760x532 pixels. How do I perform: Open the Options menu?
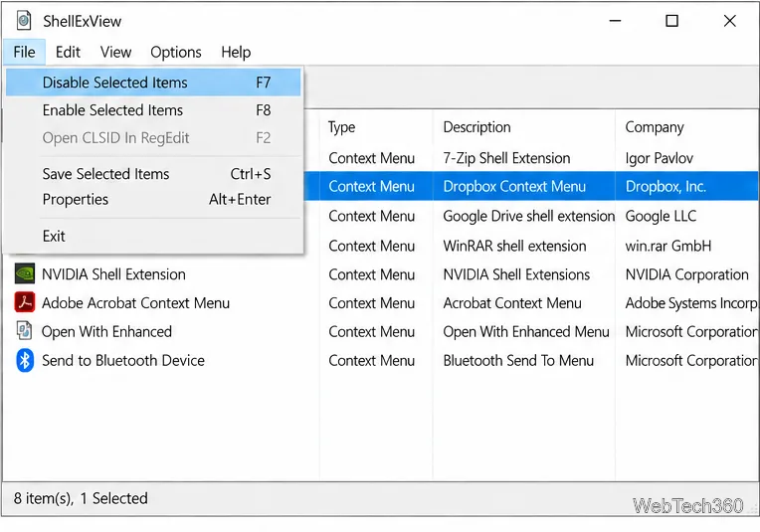point(176,52)
